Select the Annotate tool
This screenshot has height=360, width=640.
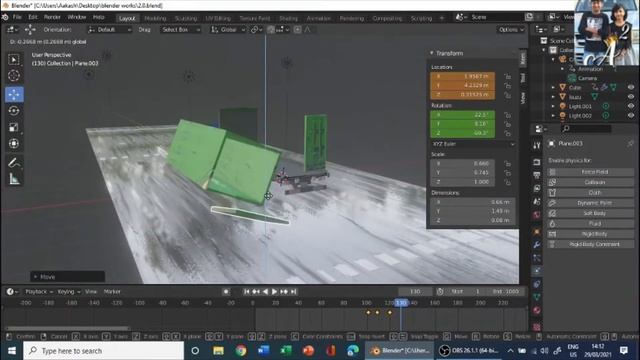click(x=14, y=163)
